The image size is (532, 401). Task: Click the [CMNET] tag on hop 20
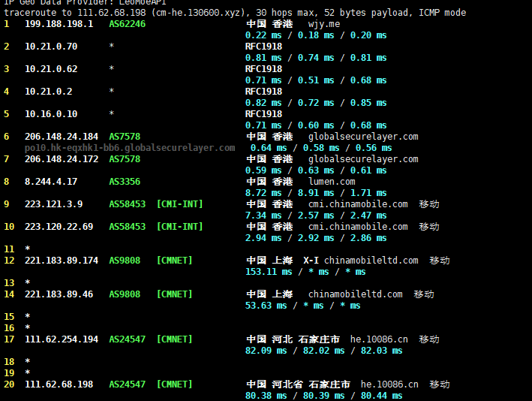(x=174, y=384)
